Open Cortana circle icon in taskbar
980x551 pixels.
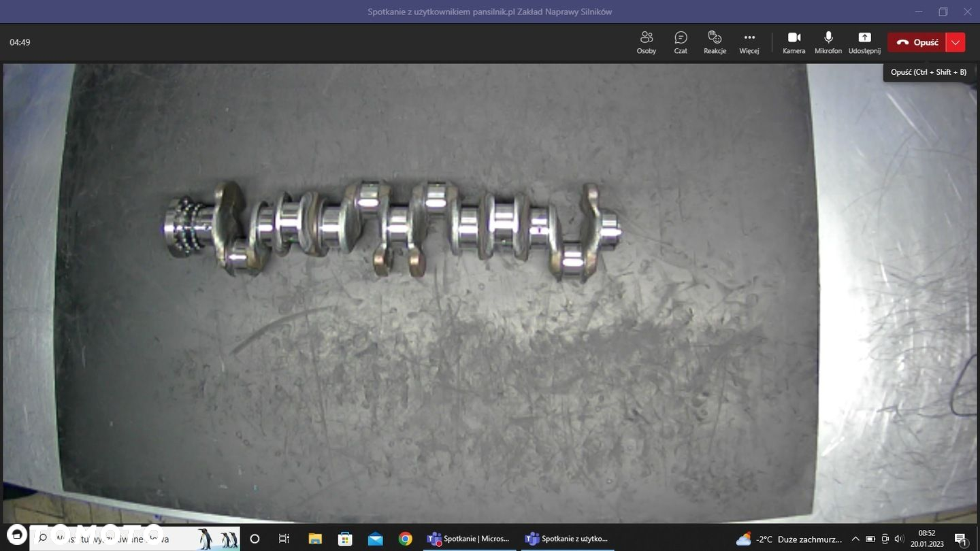tap(255, 539)
